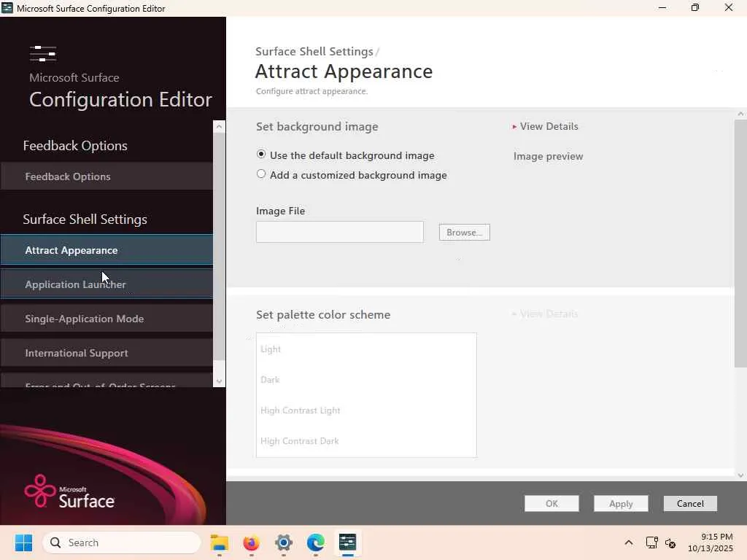Click the OK button
Viewport: 747px width, 560px height.
click(551, 503)
